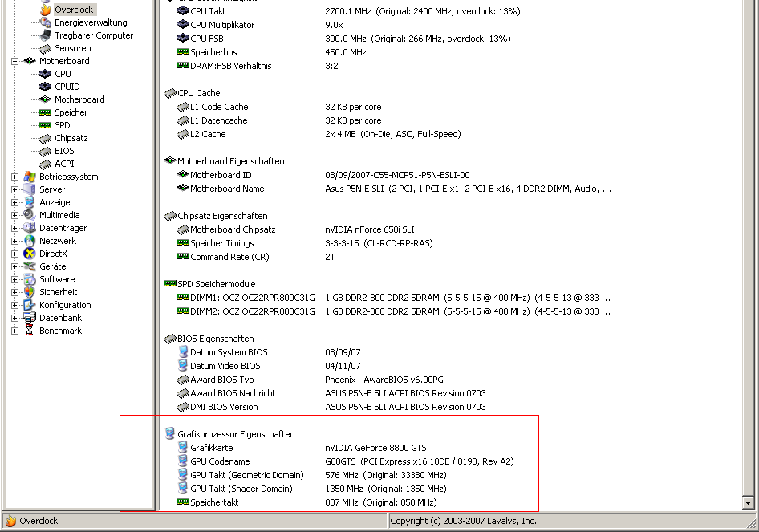Select the CPU chip icon under Motherboard
The width and height of the screenshot is (759, 532).
point(45,74)
